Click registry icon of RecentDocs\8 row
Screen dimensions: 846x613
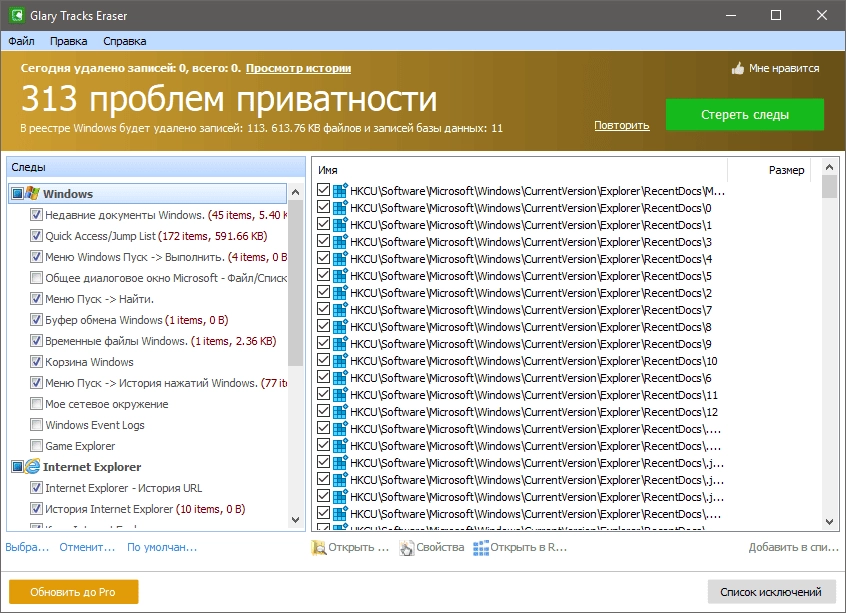(340, 327)
